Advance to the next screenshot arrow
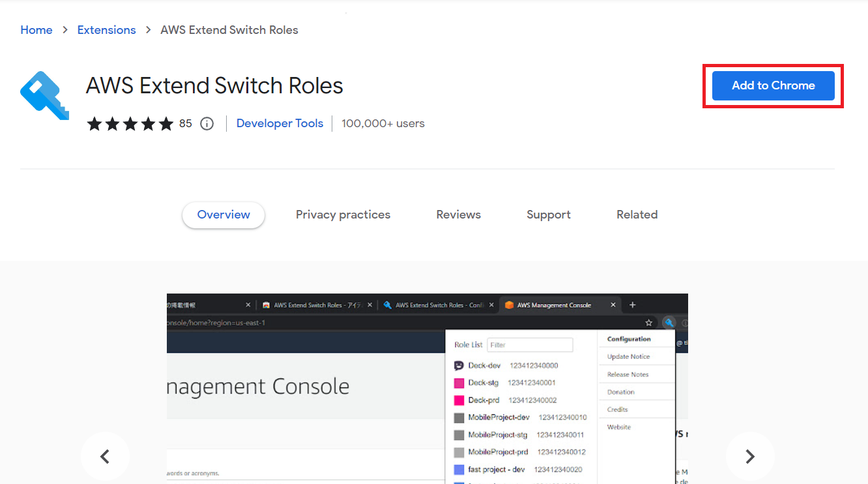868x484 pixels. (750, 456)
